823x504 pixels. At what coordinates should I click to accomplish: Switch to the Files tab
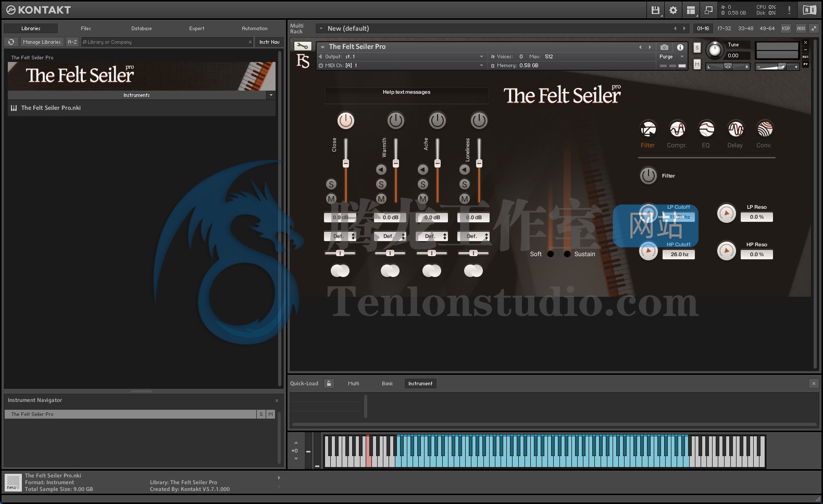(x=86, y=29)
